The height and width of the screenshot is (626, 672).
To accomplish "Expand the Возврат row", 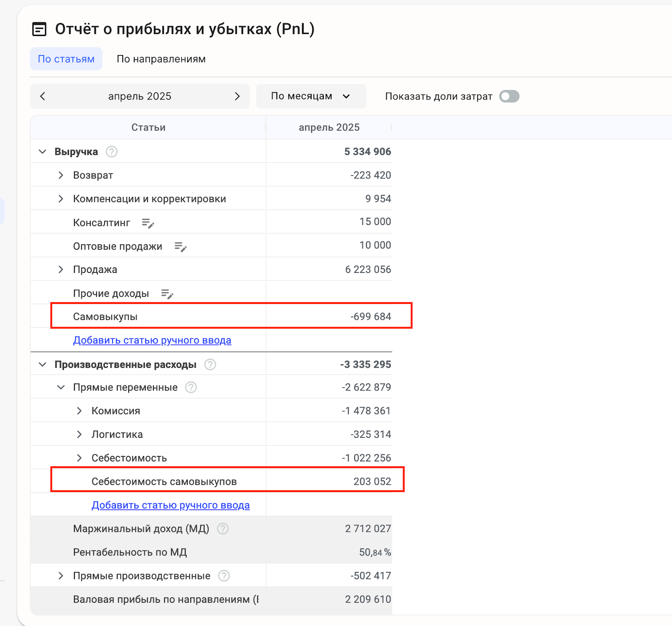I will [61, 175].
